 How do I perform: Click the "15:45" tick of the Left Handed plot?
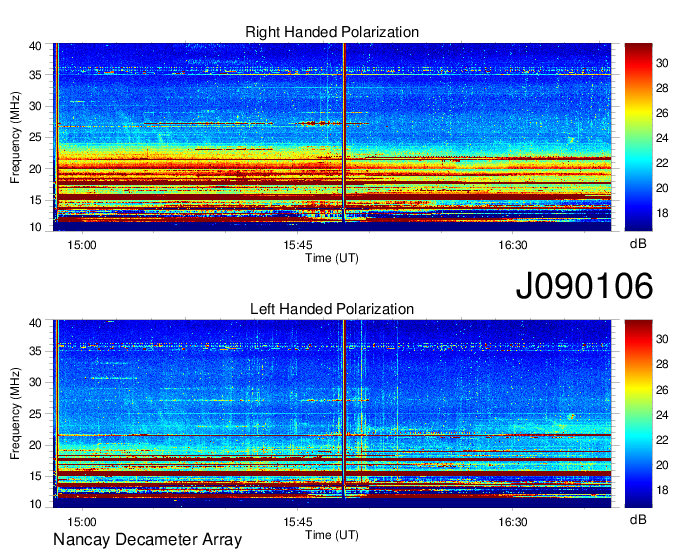point(298,522)
